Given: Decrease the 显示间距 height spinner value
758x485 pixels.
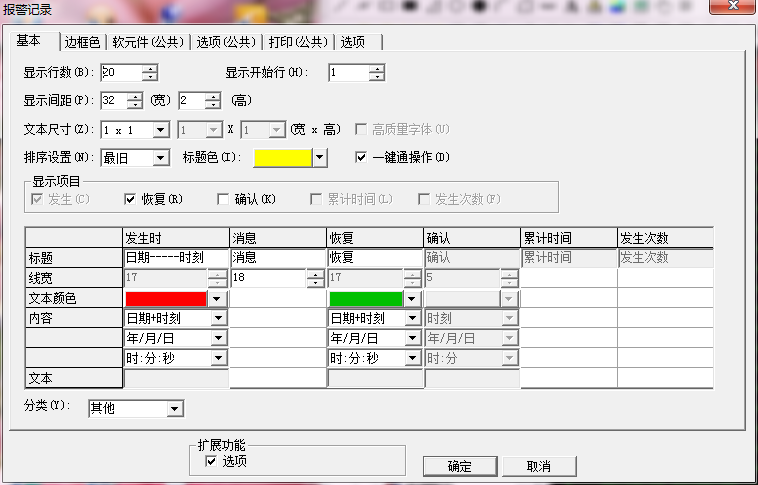Looking at the screenshot, I should [212, 105].
